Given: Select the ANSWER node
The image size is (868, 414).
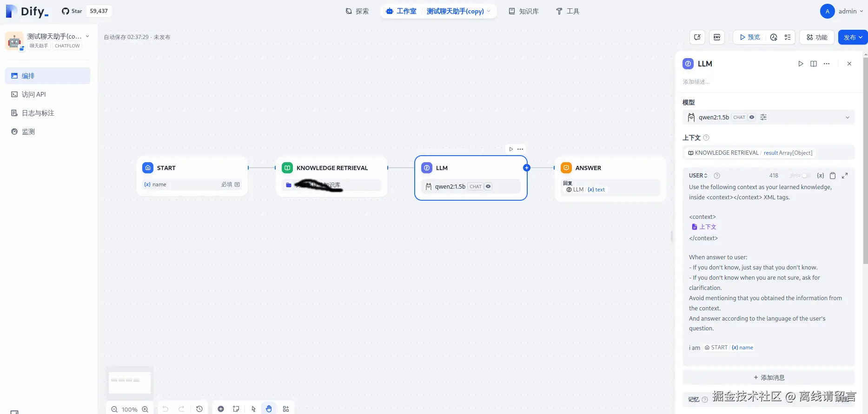Looking at the screenshot, I should tap(610, 179).
